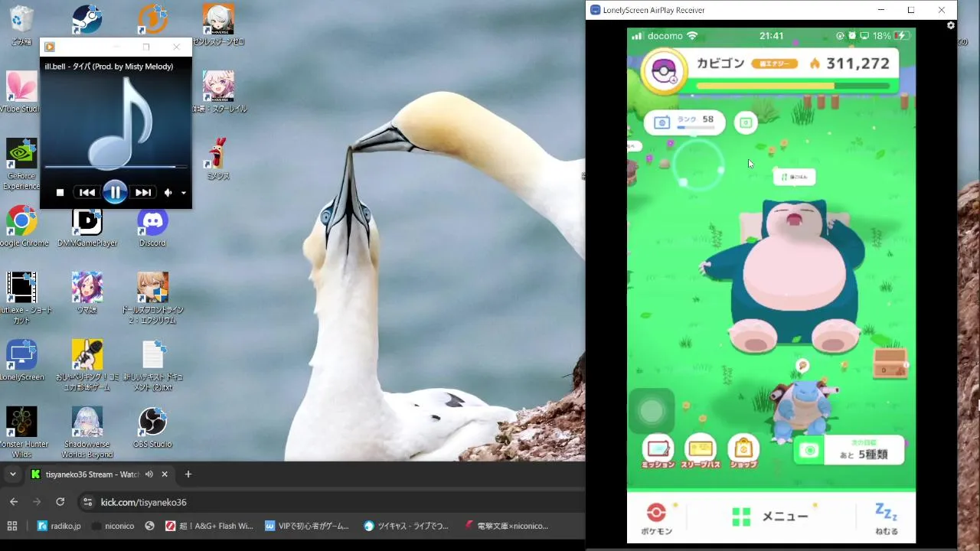Open the Pokémon tab at the bottom
Screen dimensions: 980x551
pos(656,518)
